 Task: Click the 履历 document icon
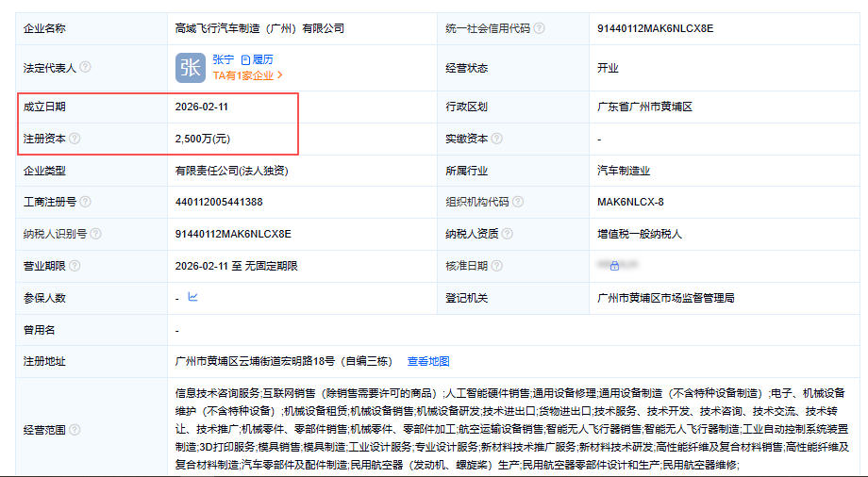click(x=246, y=59)
